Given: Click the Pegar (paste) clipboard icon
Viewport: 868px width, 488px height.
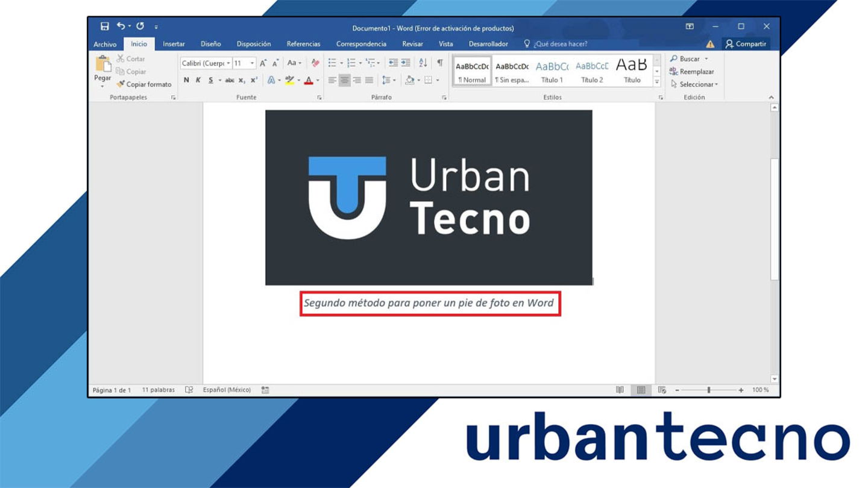Looking at the screenshot, I should [x=103, y=64].
